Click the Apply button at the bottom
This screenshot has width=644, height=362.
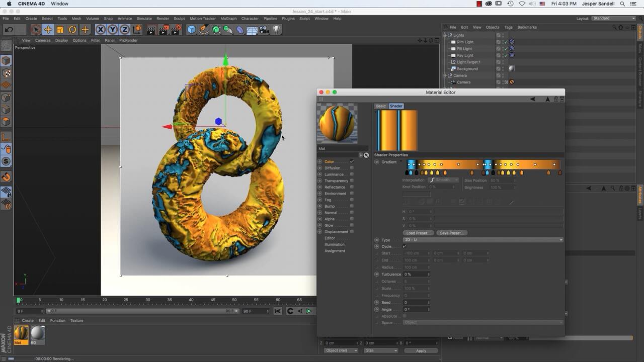[421, 350]
